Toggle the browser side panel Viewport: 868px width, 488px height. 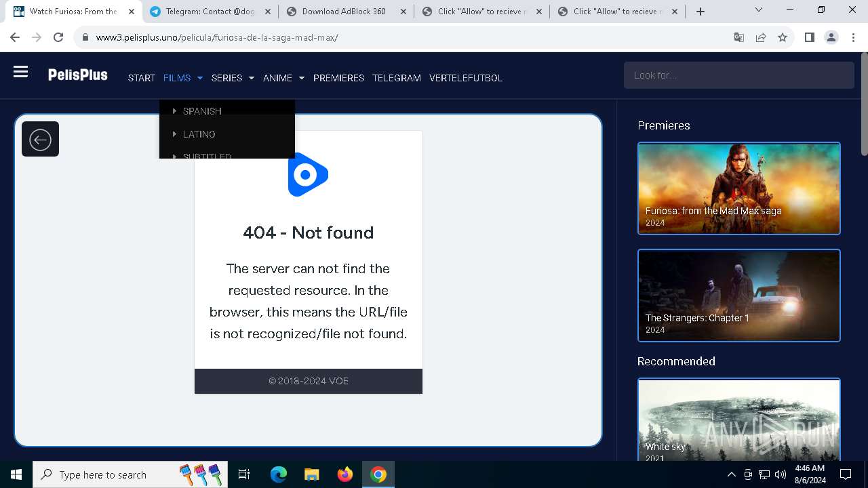tap(809, 37)
